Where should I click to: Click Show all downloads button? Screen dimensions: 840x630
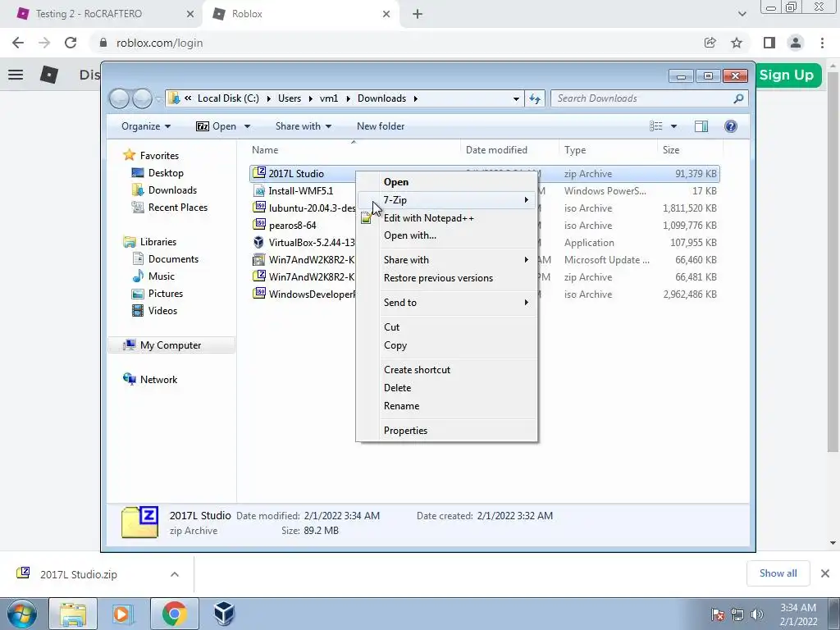pyautogui.click(x=778, y=573)
